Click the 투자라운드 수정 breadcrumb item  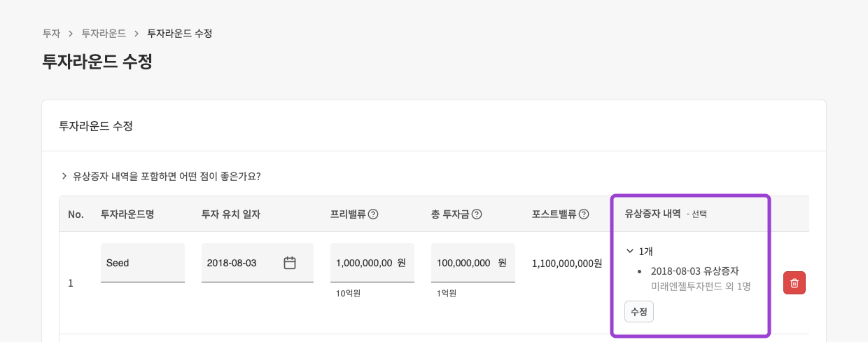[x=180, y=33]
